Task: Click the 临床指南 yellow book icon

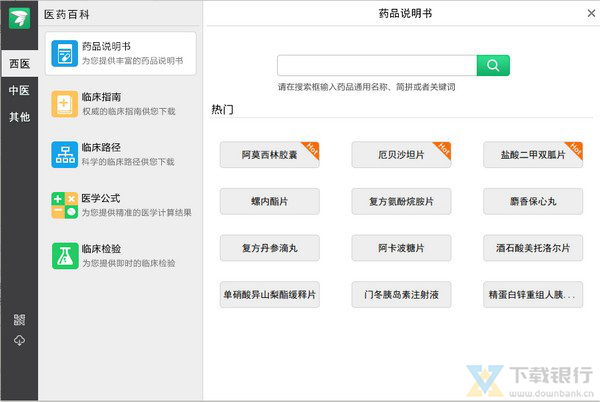Action: coord(64,104)
